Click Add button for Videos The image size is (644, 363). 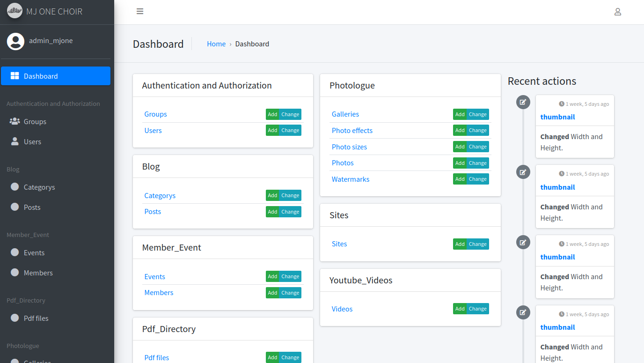tap(460, 309)
